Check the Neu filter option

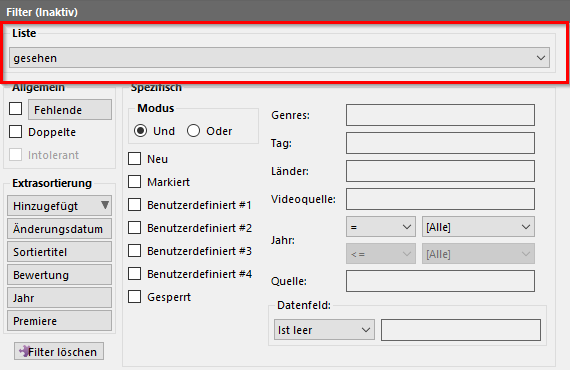coord(135,158)
